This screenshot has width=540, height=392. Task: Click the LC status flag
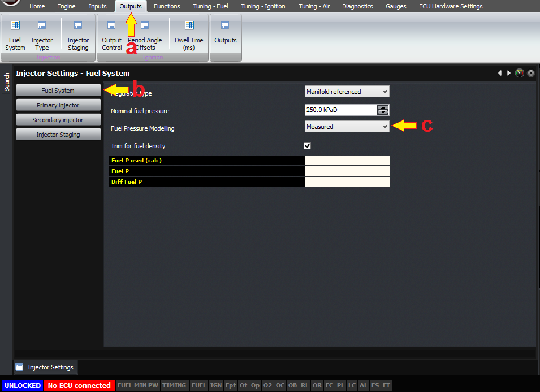click(352, 385)
